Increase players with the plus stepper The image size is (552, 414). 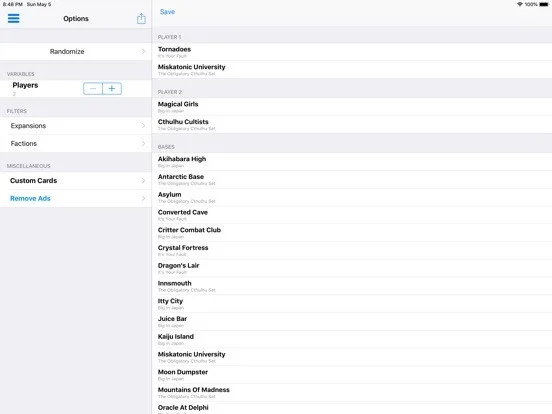[x=112, y=89]
